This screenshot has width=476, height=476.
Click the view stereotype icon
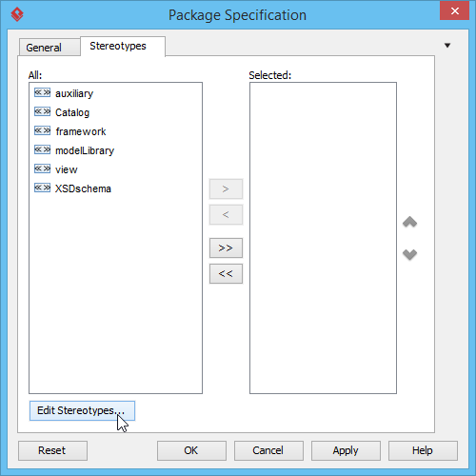click(x=42, y=169)
